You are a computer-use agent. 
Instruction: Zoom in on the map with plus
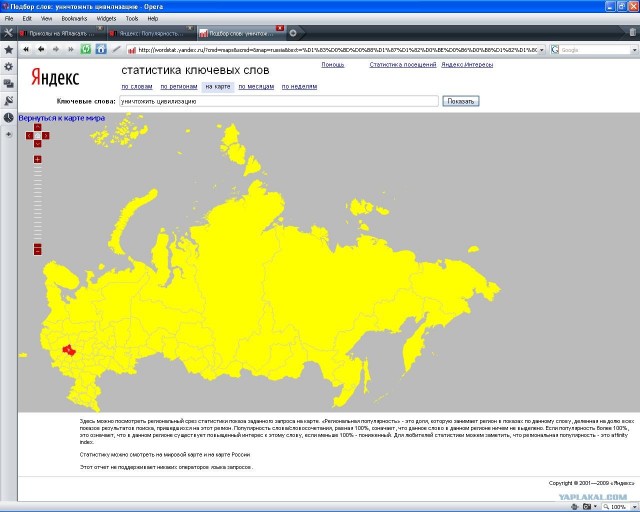tap(38, 159)
